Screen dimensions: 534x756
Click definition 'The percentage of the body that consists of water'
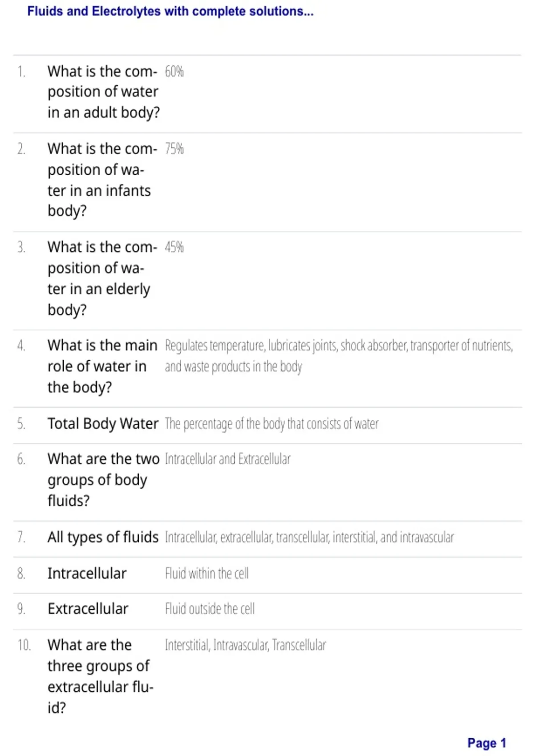coord(271,424)
